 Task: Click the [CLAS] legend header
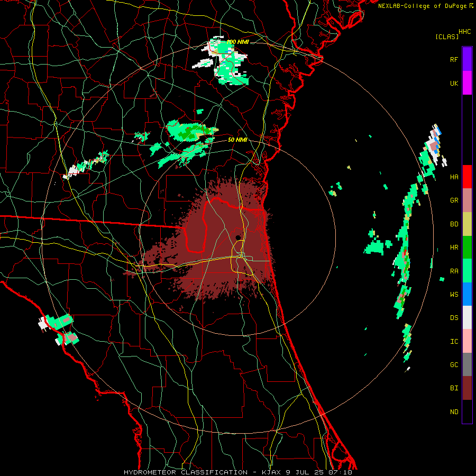(447, 36)
